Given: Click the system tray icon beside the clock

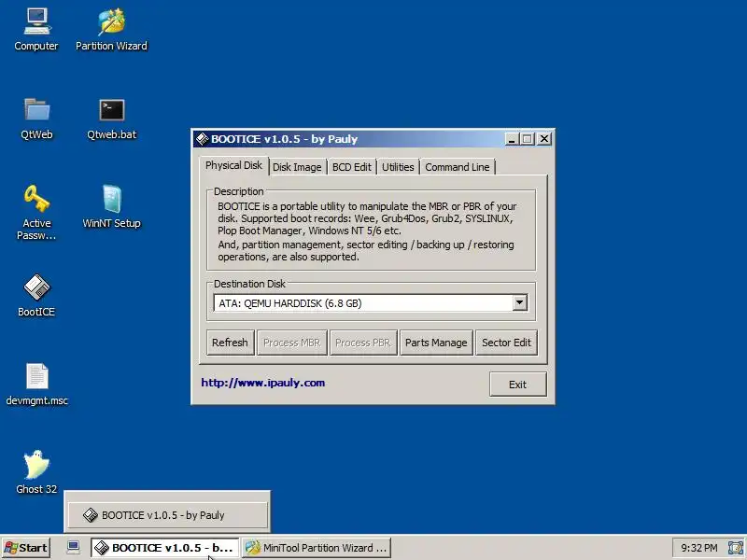Looking at the screenshot, I should tap(735, 548).
